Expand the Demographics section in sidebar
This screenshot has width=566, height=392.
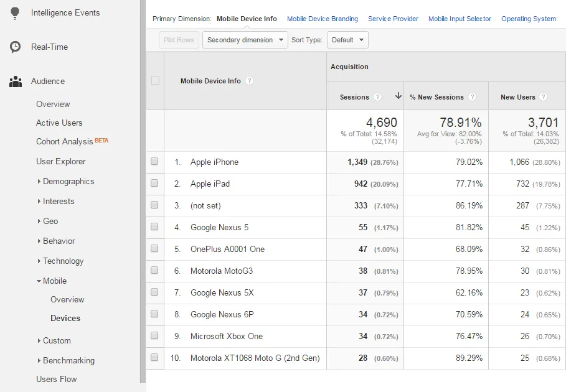click(68, 182)
